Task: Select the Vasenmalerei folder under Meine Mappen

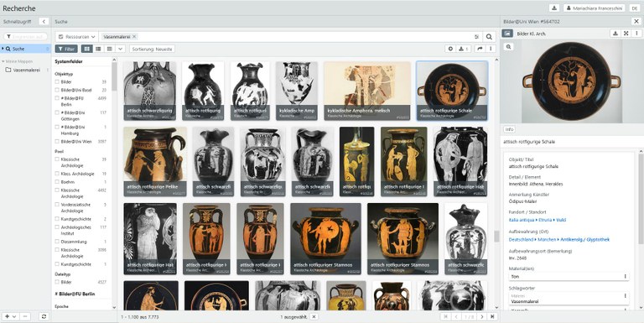Action: tap(26, 70)
